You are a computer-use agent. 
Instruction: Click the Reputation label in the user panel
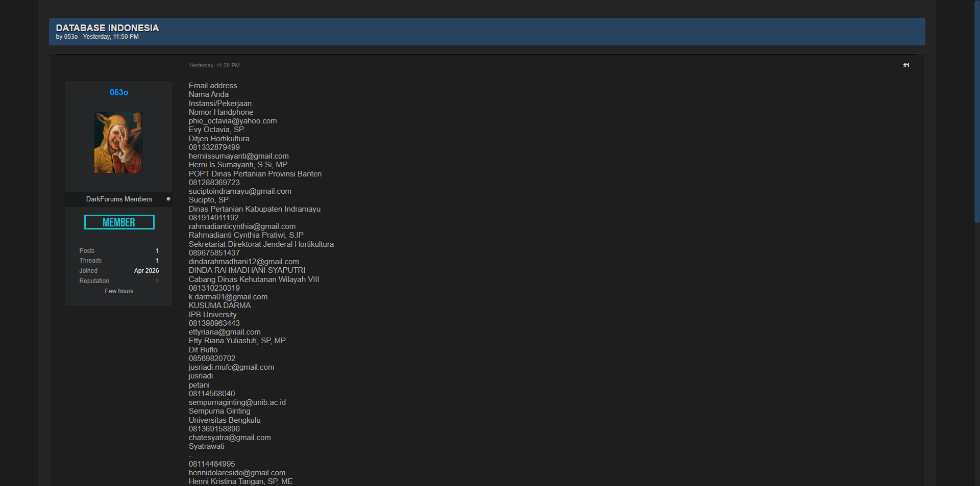(x=94, y=281)
